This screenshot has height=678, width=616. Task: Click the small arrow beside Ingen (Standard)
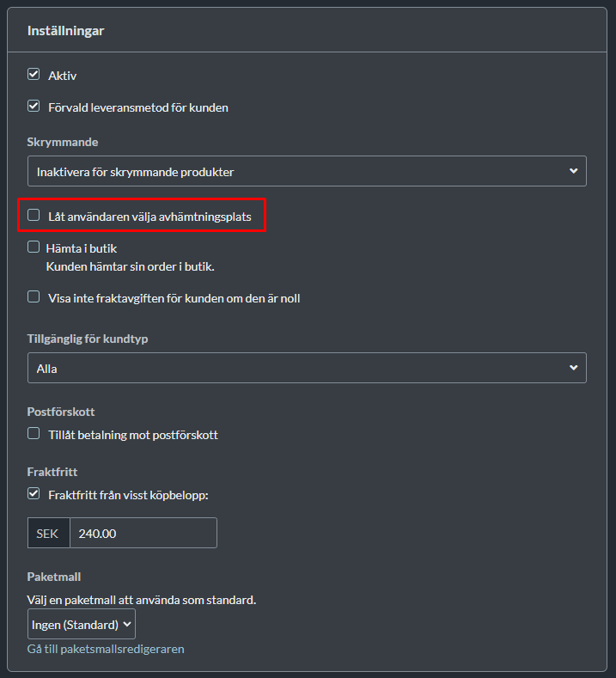(x=126, y=624)
